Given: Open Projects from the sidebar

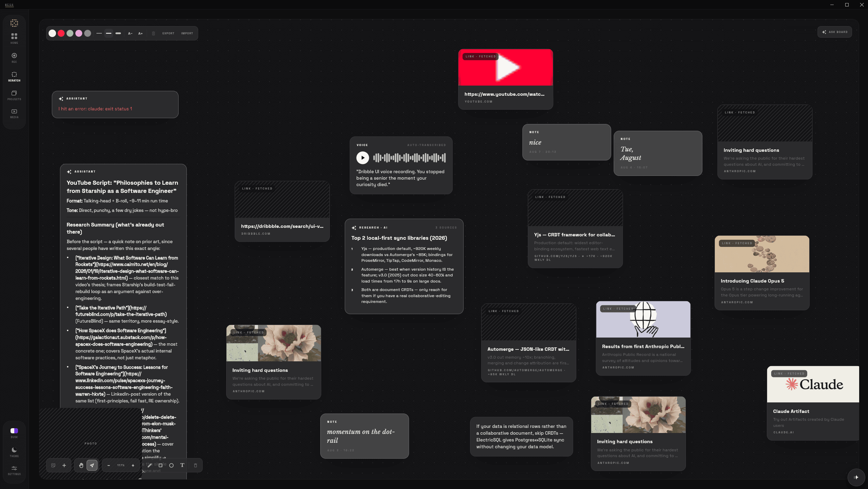Looking at the screenshot, I should [x=14, y=95].
